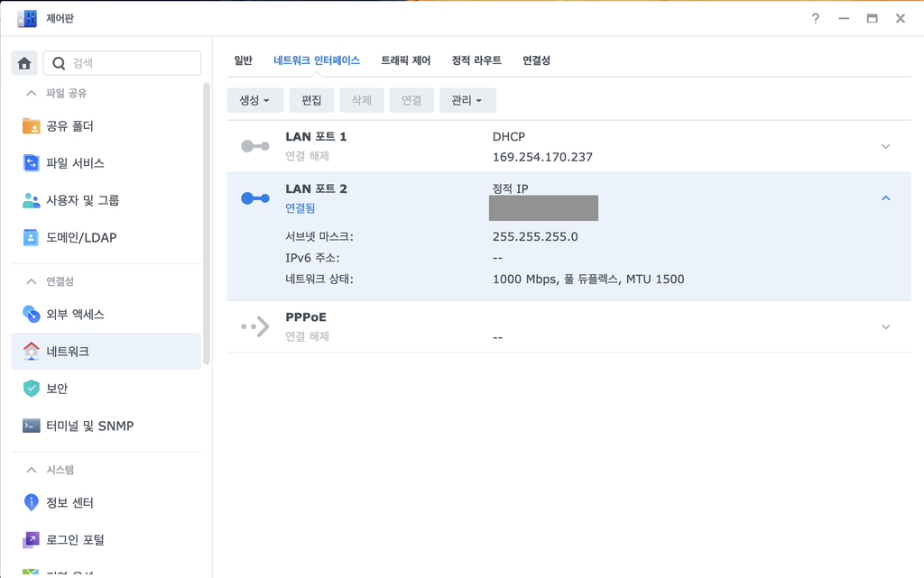Click in the 검색 search field

(122, 63)
